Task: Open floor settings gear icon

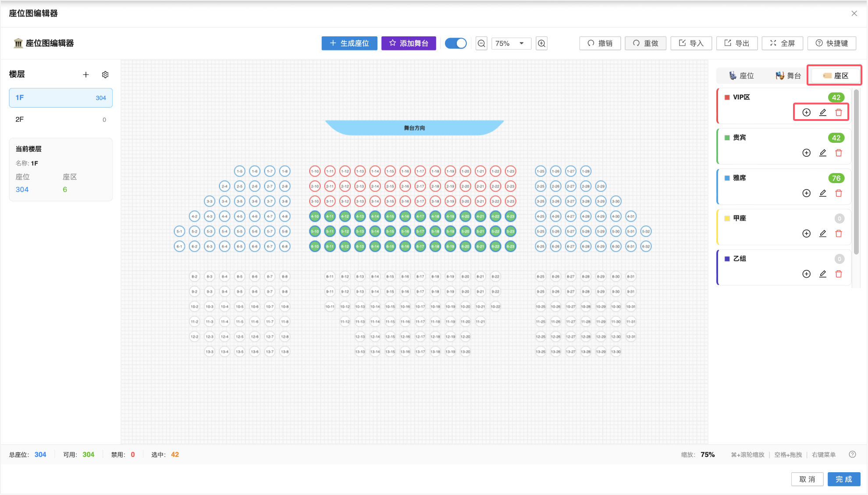Action: tap(105, 74)
